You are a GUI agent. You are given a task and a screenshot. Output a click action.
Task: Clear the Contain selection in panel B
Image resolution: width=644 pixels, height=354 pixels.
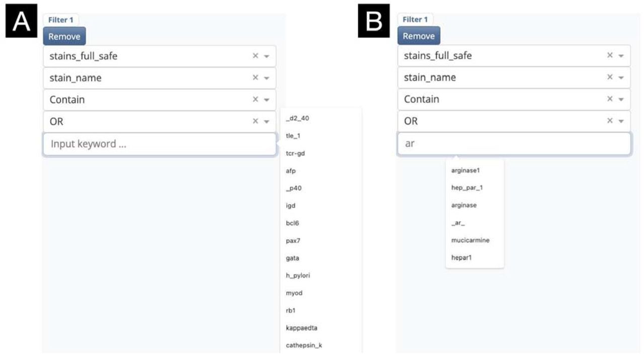point(610,99)
